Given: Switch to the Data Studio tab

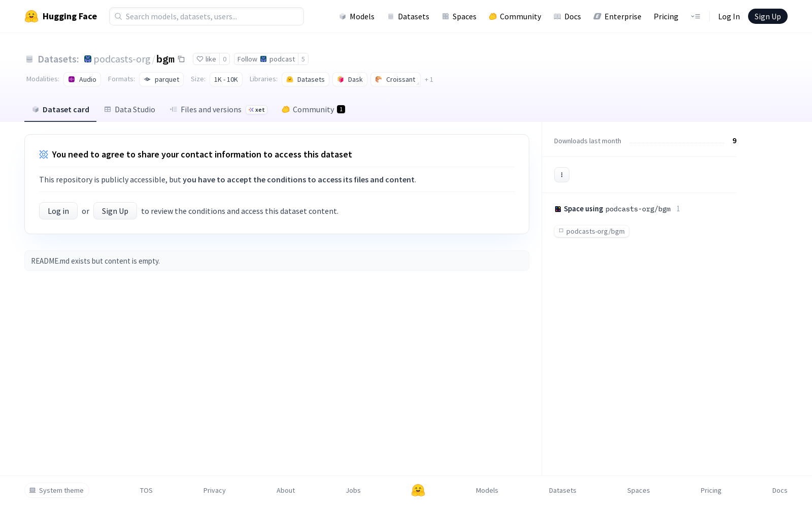Looking at the screenshot, I should tap(129, 110).
